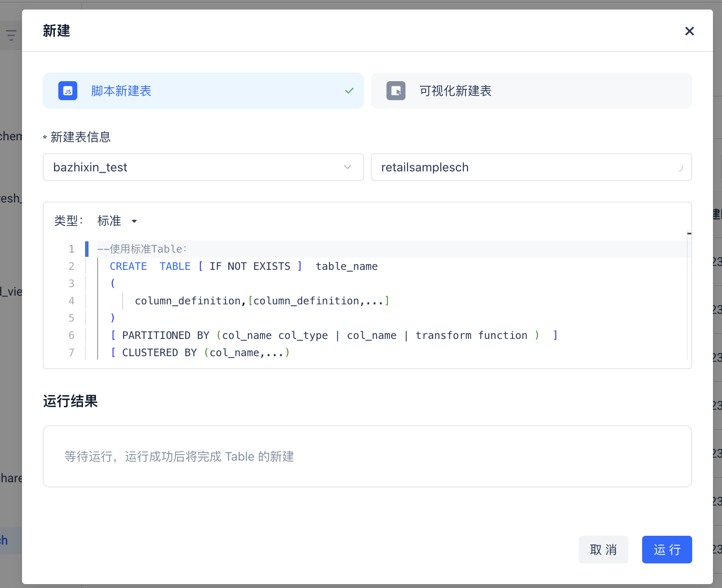Click the blue 运行 button
Image resolution: width=722 pixels, height=588 pixels.
tap(666, 550)
